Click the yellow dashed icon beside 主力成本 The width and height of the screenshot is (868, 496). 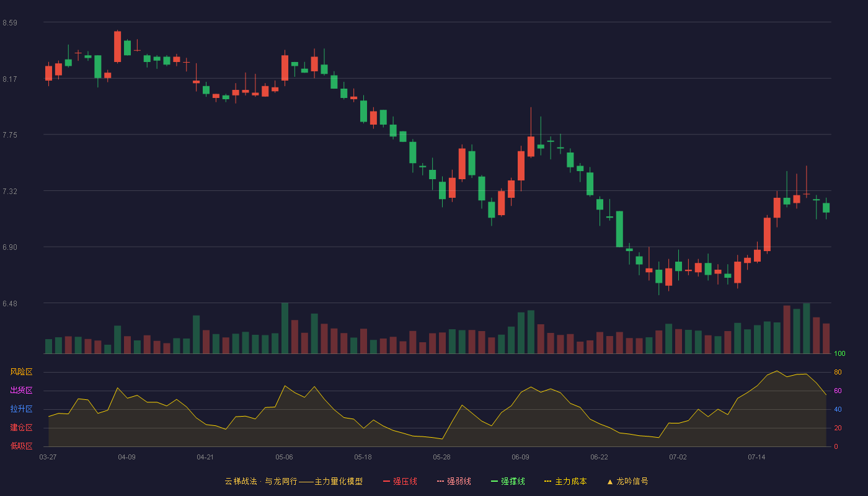coord(548,481)
